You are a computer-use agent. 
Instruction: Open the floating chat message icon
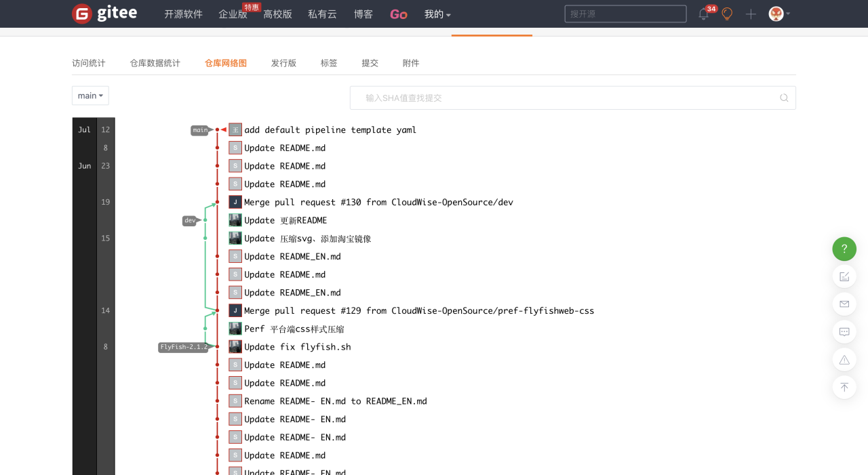pyautogui.click(x=844, y=332)
